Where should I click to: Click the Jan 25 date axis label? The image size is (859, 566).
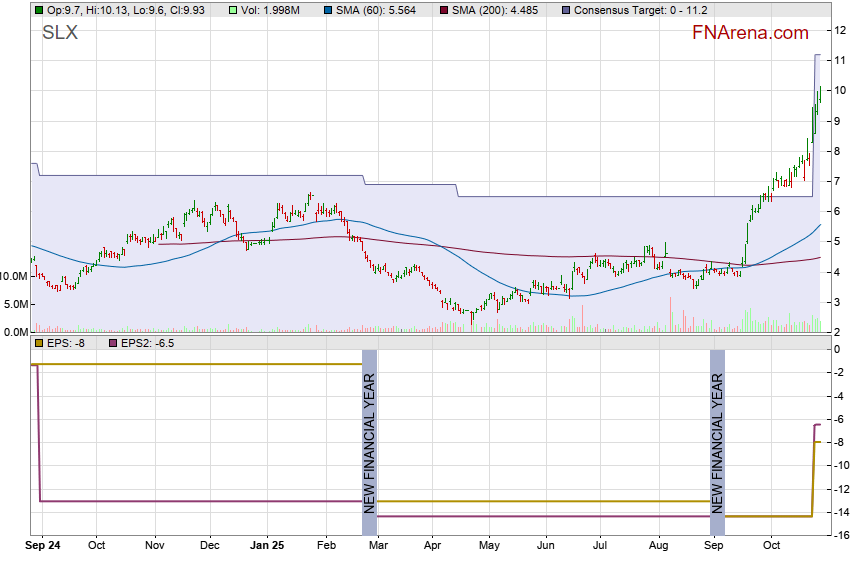267,546
